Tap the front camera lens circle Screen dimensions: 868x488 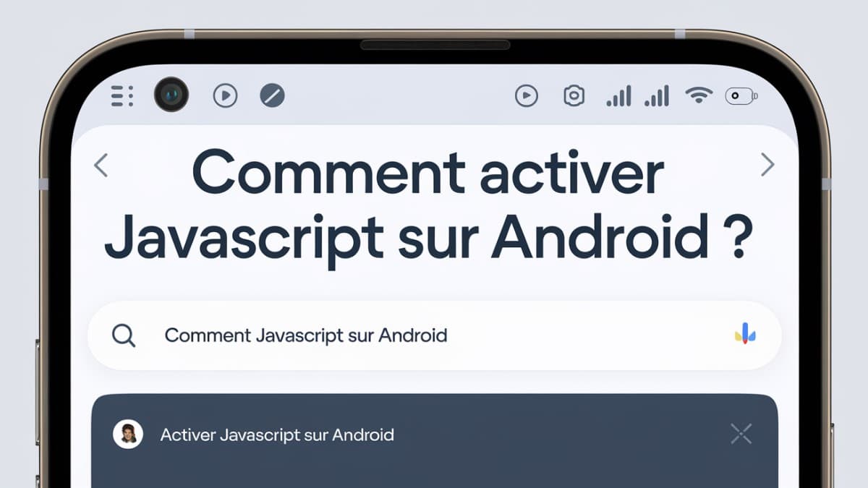(x=171, y=95)
